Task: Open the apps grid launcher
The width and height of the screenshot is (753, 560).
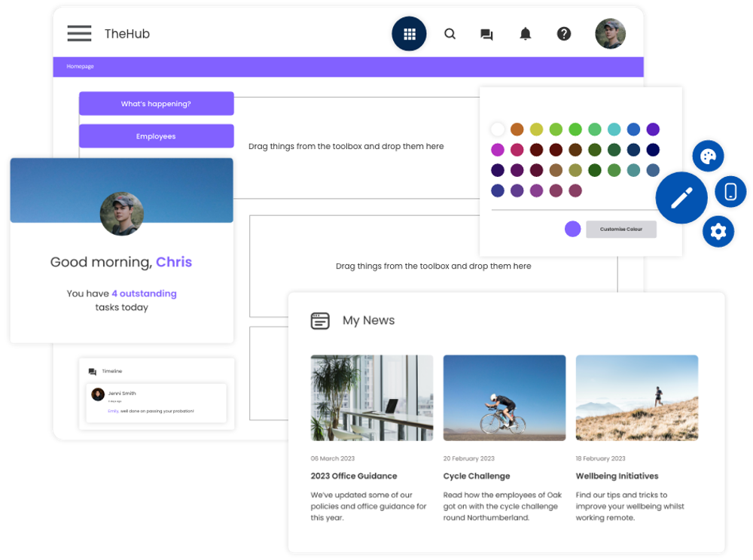Action: pos(409,34)
